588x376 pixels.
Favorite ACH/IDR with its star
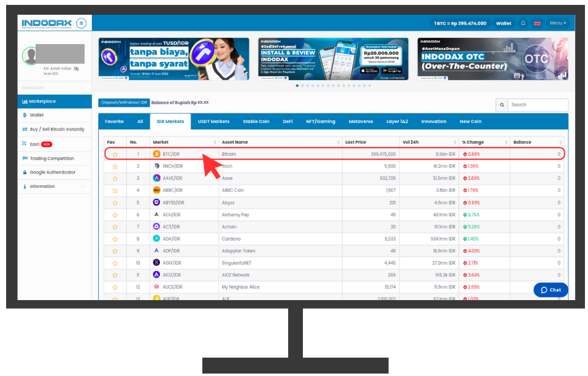115,215
